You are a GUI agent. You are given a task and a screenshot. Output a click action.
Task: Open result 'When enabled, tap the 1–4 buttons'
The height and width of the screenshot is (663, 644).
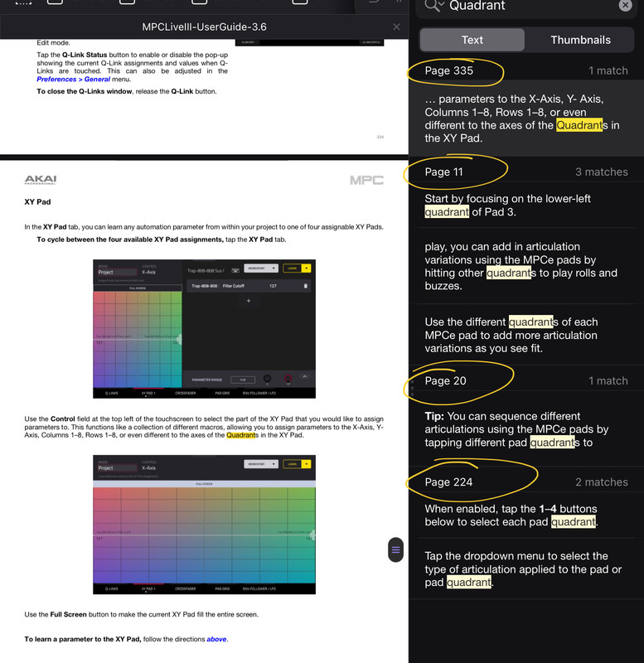point(526,515)
